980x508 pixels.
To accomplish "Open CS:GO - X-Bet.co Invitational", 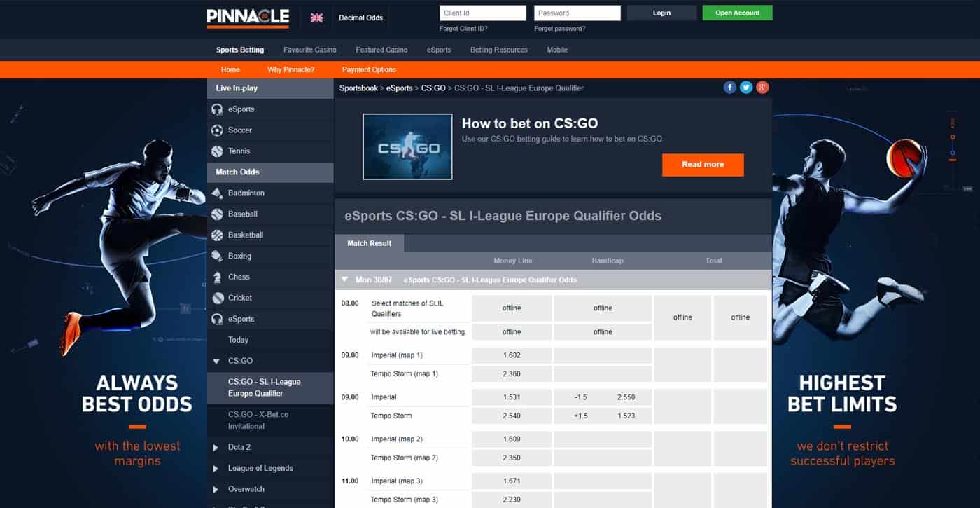I will [270, 420].
